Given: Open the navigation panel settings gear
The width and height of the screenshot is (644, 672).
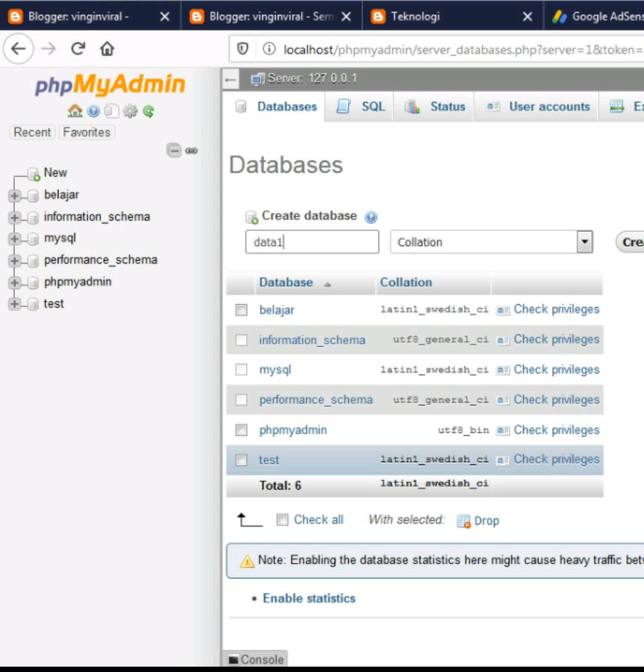Looking at the screenshot, I should click(130, 112).
